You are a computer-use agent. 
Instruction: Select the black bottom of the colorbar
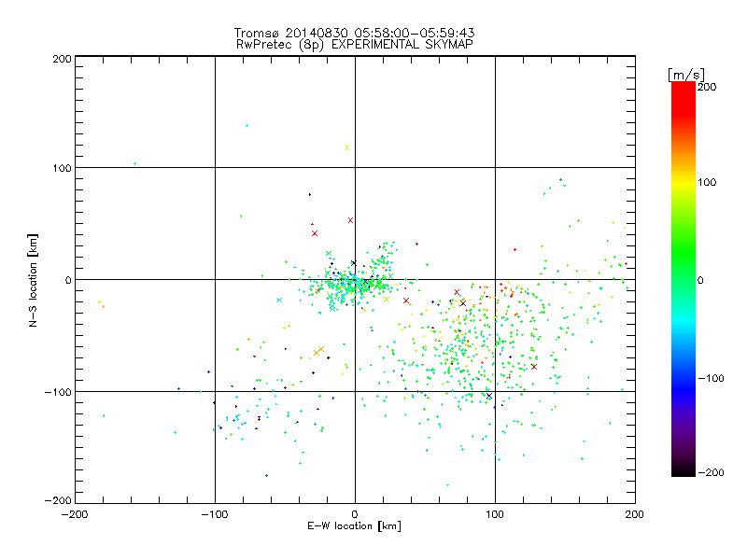tap(684, 469)
